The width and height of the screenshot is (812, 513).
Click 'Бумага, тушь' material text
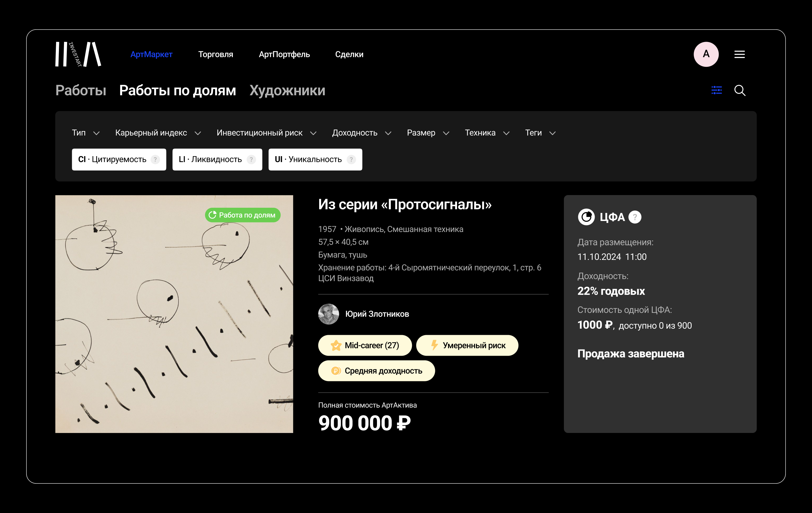pyautogui.click(x=343, y=255)
